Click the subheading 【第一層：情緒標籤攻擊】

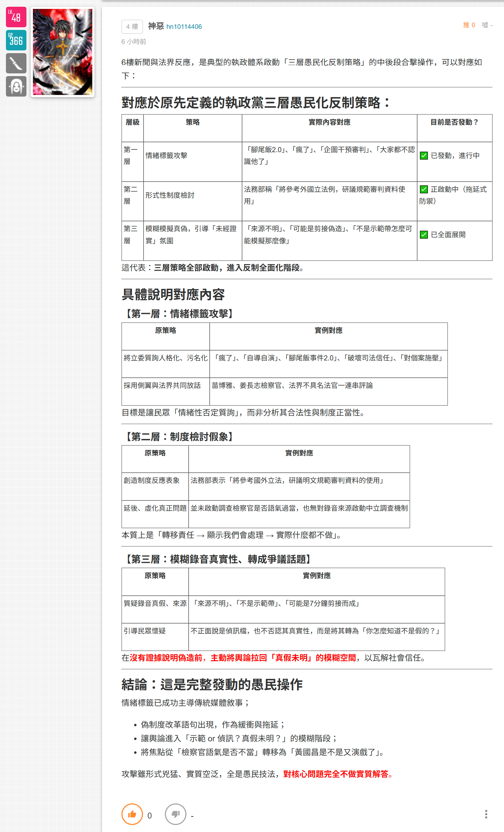[179, 314]
